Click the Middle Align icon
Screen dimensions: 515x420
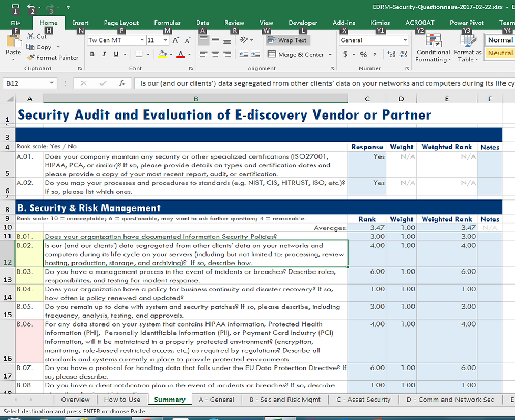pyautogui.click(x=215, y=40)
